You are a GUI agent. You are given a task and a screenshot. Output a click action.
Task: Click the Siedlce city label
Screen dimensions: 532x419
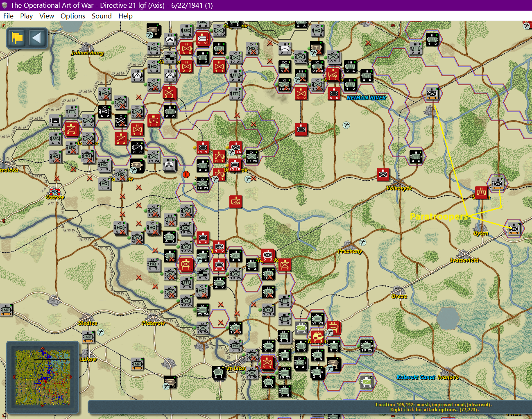tap(88, 323)
